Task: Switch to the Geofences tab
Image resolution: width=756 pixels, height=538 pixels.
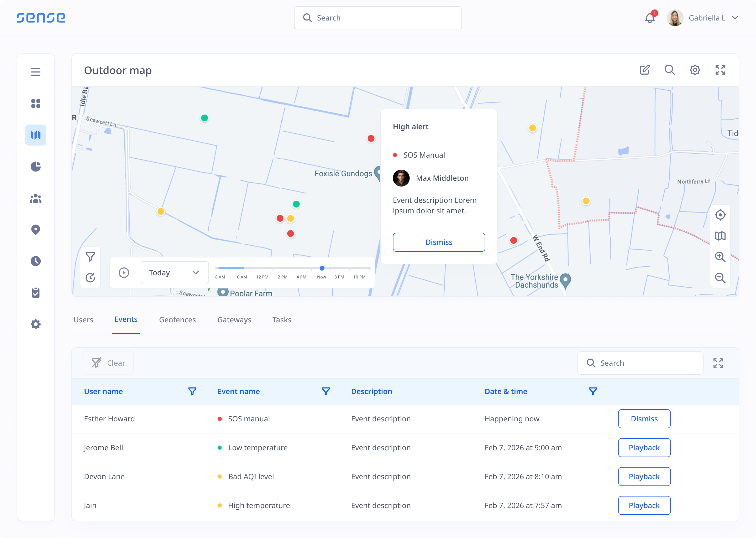Action: pos(177,320)
